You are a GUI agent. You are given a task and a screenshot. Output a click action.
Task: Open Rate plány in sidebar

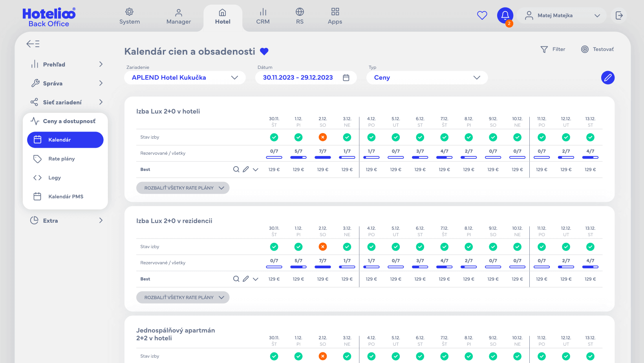(62, 159)
